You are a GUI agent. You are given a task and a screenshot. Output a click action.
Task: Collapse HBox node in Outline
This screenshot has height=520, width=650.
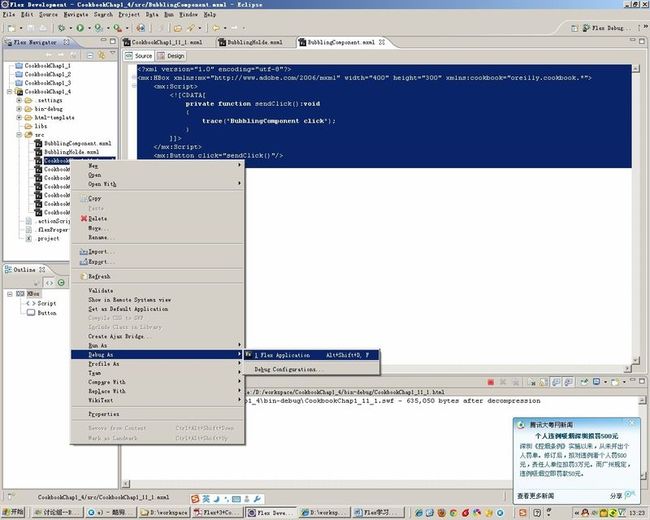click(10, 294)
